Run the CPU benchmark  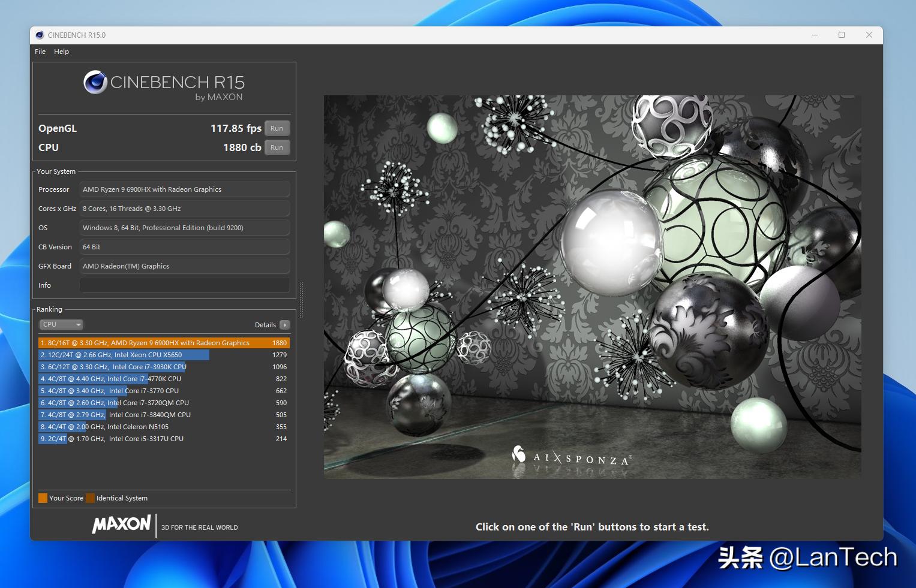click(277, 147)
